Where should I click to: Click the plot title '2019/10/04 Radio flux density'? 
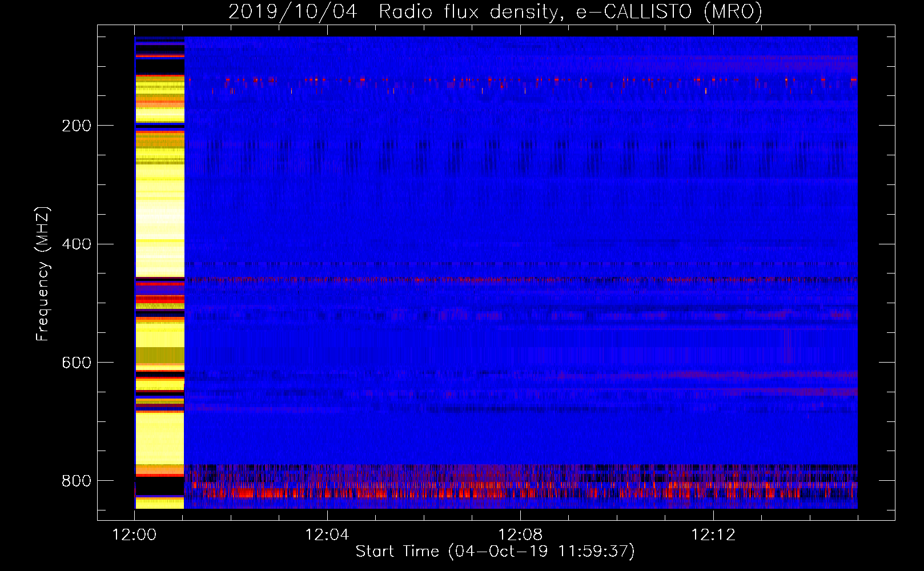click(x=495, y=12)
